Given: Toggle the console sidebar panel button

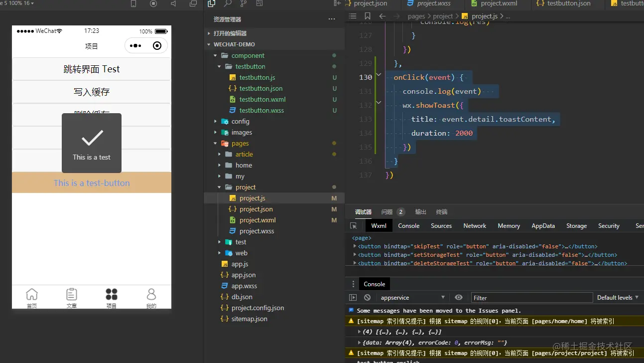Looking at the screenshot, I should pyautogui.click(x=353, y=298).
